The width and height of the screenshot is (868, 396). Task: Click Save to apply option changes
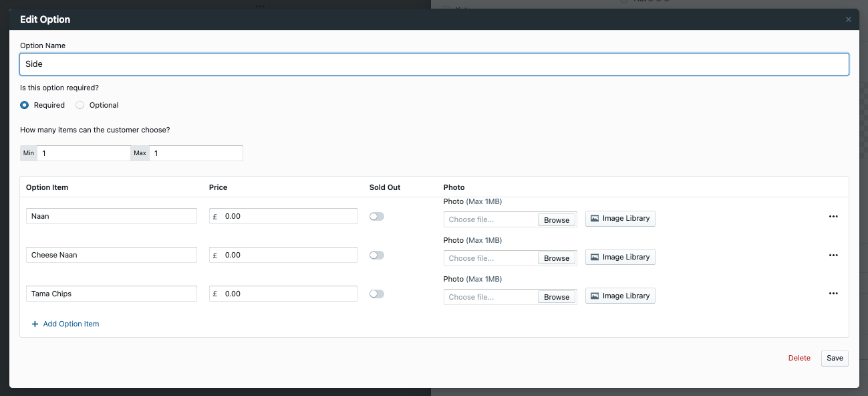click(834, 358)
